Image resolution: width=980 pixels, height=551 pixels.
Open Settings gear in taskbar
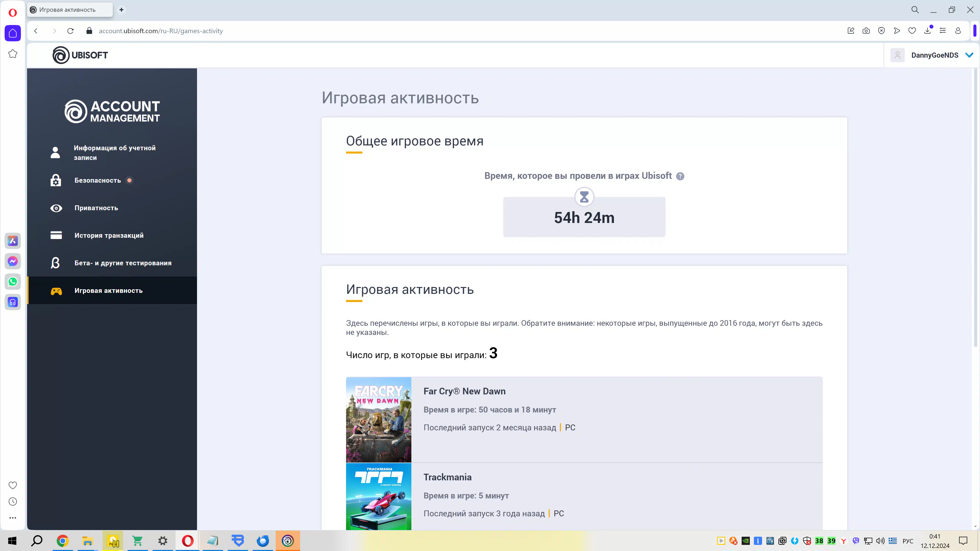coord(163,541)
